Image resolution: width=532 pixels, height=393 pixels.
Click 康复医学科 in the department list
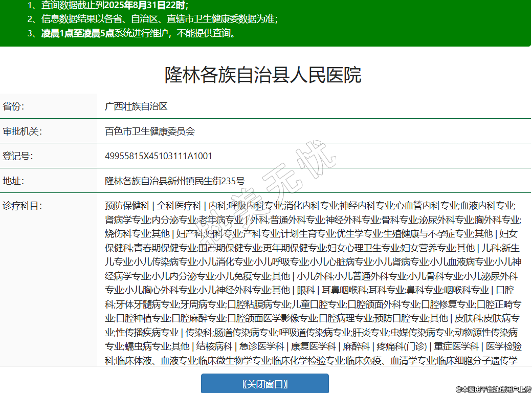click(314, 346)
